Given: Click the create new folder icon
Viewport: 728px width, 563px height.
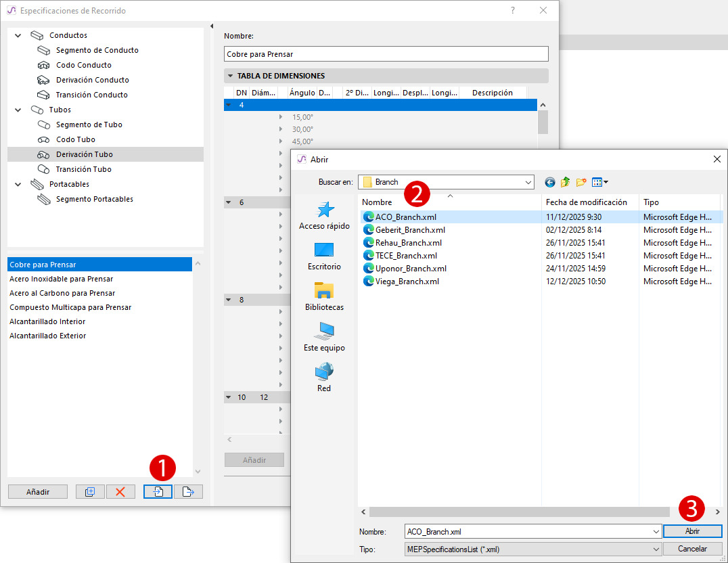Looking at the screenshot, I should pos(581,182).
